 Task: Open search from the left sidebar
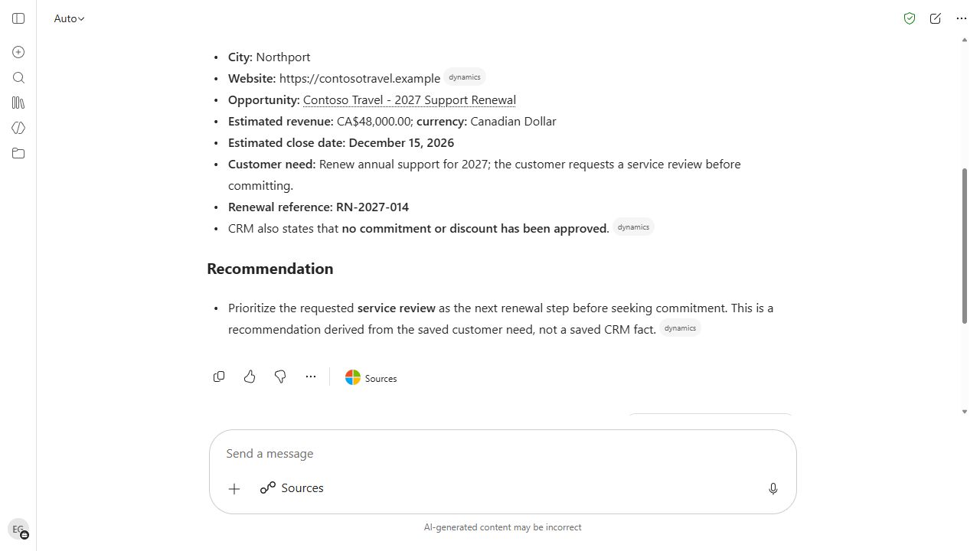pos(18,77)
